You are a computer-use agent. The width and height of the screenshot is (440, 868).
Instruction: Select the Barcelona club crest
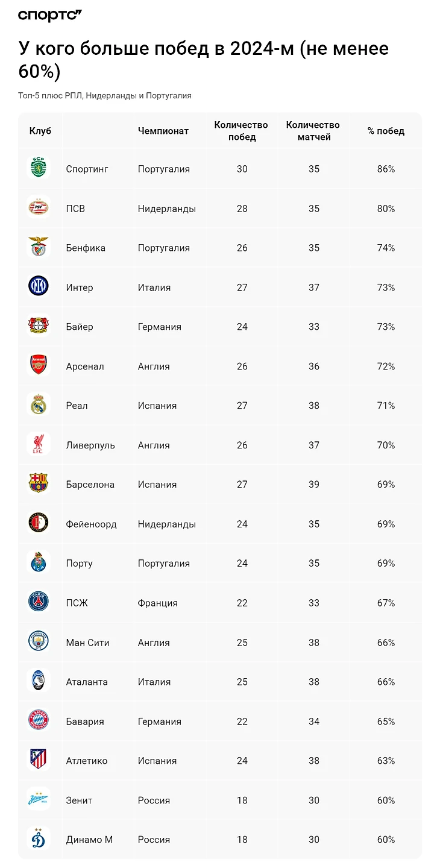point(39,484)
